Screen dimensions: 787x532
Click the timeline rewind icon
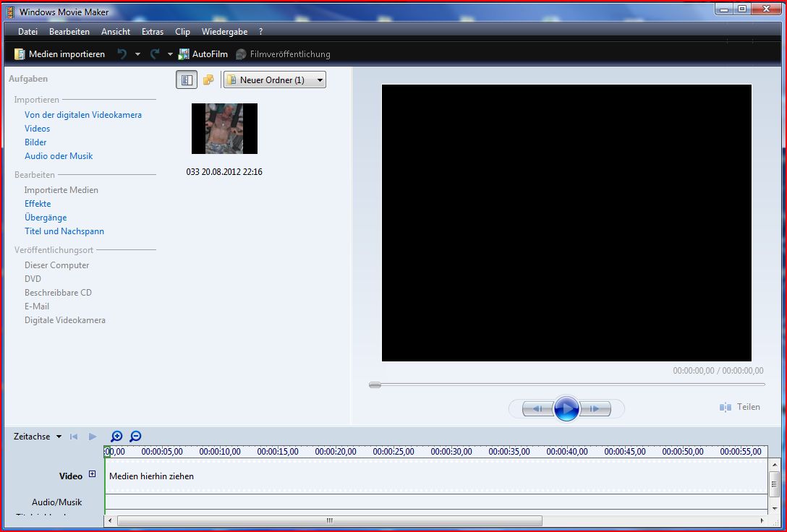pos(74,437)
